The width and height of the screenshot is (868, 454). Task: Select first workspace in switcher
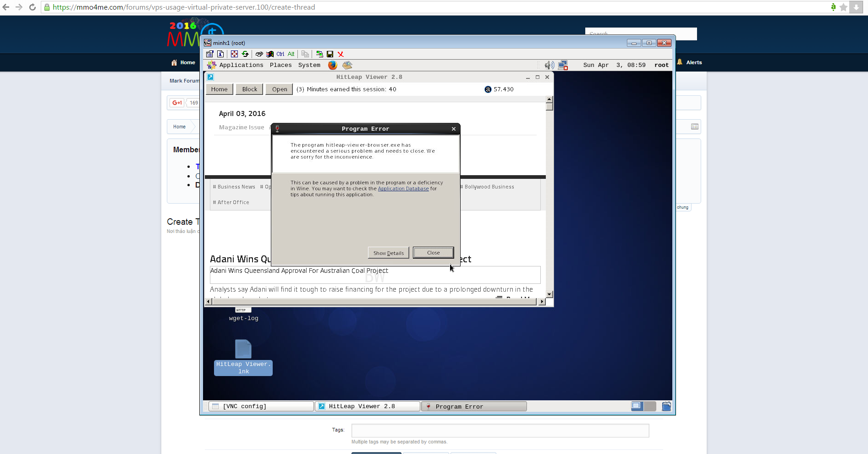637,406
